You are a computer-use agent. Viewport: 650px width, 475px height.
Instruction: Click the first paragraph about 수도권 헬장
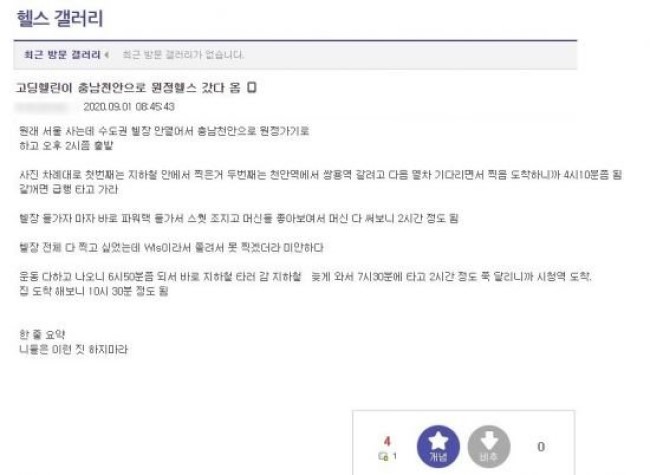click(164, 138)
